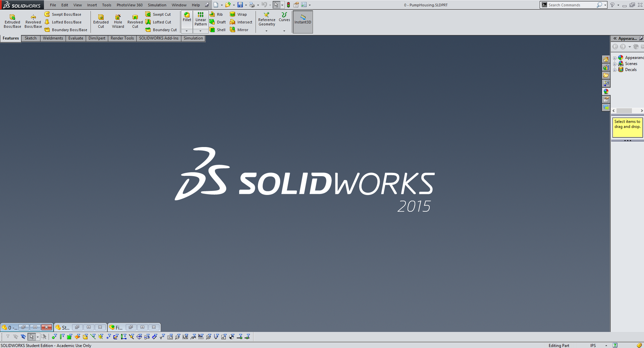Open the Insert menu
The image size is (644, 348).
92,5
